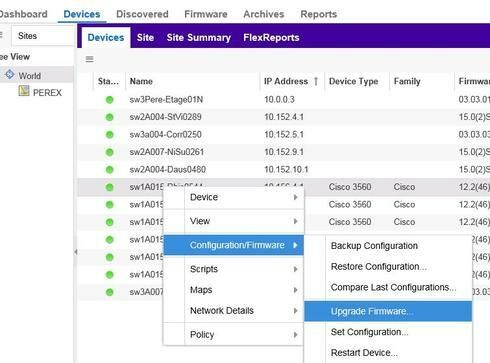Click the status dot for sw3a004-Corr0250

point(109,135)
